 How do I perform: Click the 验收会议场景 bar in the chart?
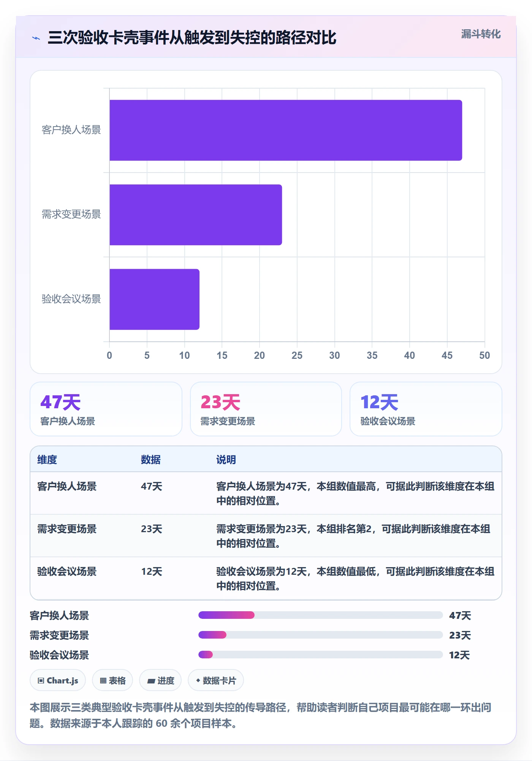tap(154, 299)
